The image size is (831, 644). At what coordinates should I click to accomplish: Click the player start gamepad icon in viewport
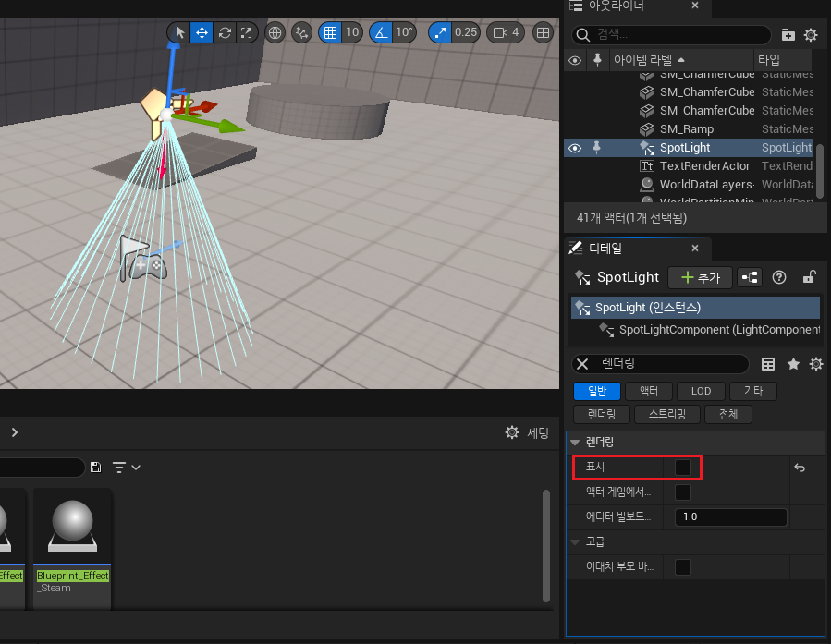(x=150, y=266)
